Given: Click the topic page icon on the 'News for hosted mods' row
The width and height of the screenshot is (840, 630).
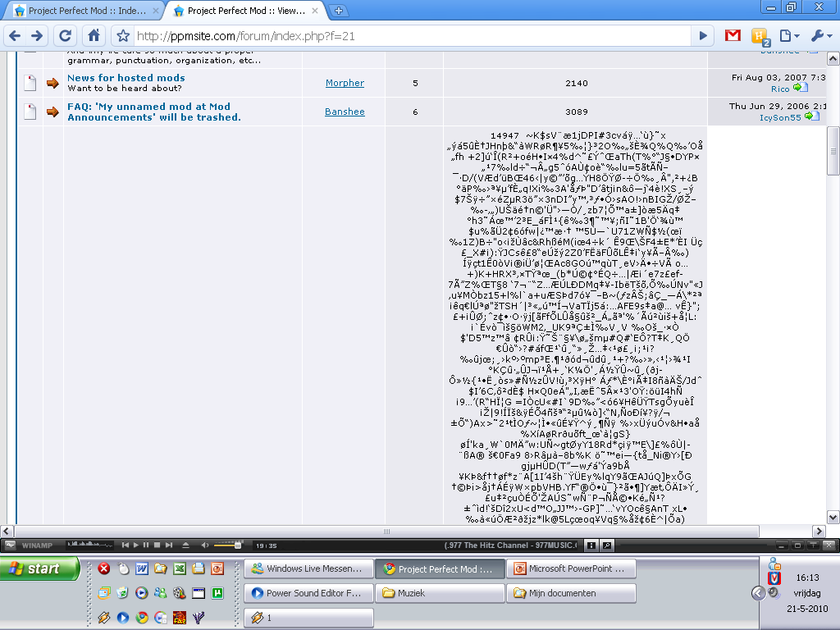Looking at the screenshot, I should click(x=30, y=83).
